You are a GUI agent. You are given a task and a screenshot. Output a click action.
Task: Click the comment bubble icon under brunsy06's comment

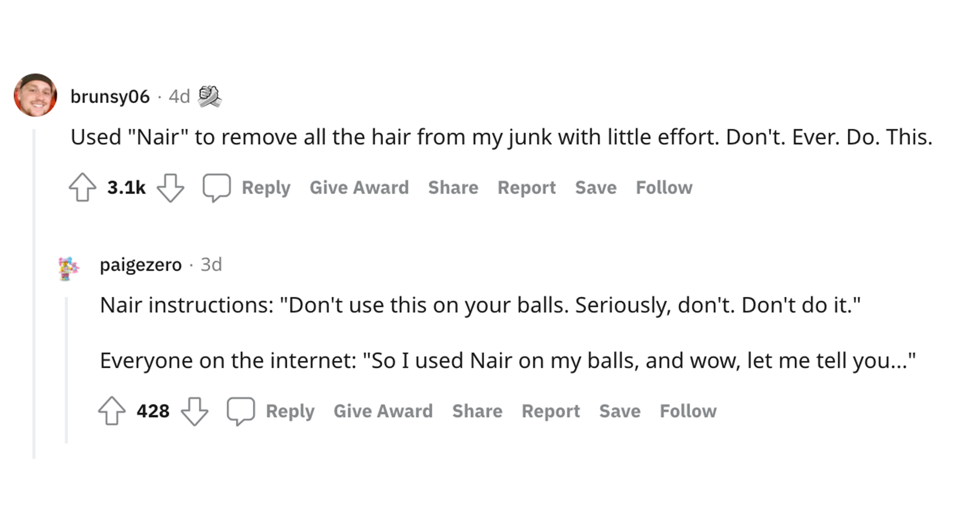[216, 188]
